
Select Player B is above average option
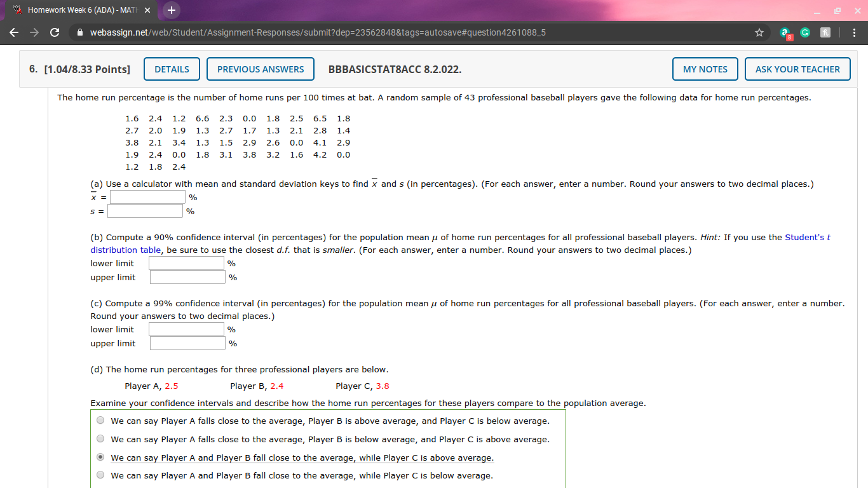(100, 419)
